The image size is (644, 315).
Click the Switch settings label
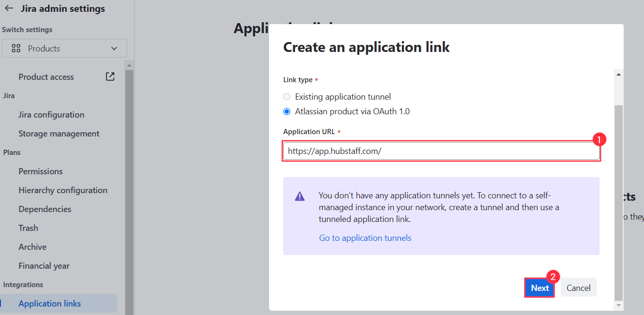pos(27,30)
